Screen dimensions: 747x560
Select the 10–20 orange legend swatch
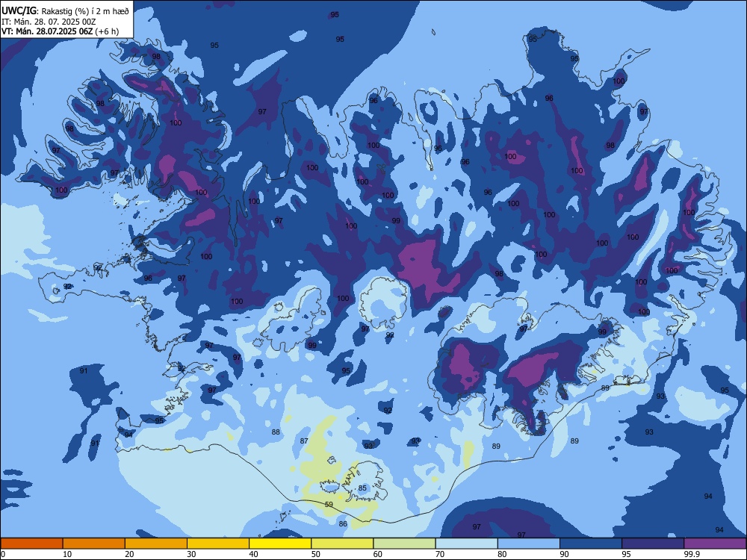coord(94,544)
